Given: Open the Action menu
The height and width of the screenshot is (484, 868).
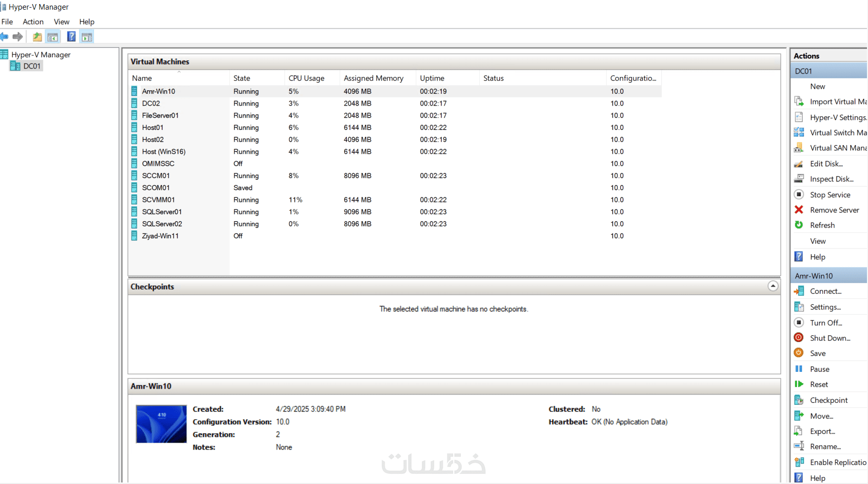Looking at the screenshot, I should click(33, 22).
